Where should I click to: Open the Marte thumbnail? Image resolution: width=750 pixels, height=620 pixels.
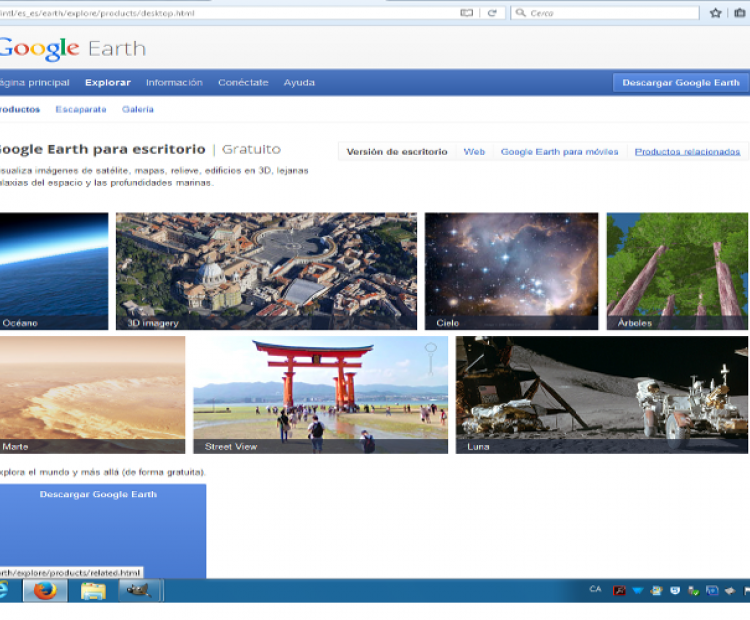(x=92, y=395)
